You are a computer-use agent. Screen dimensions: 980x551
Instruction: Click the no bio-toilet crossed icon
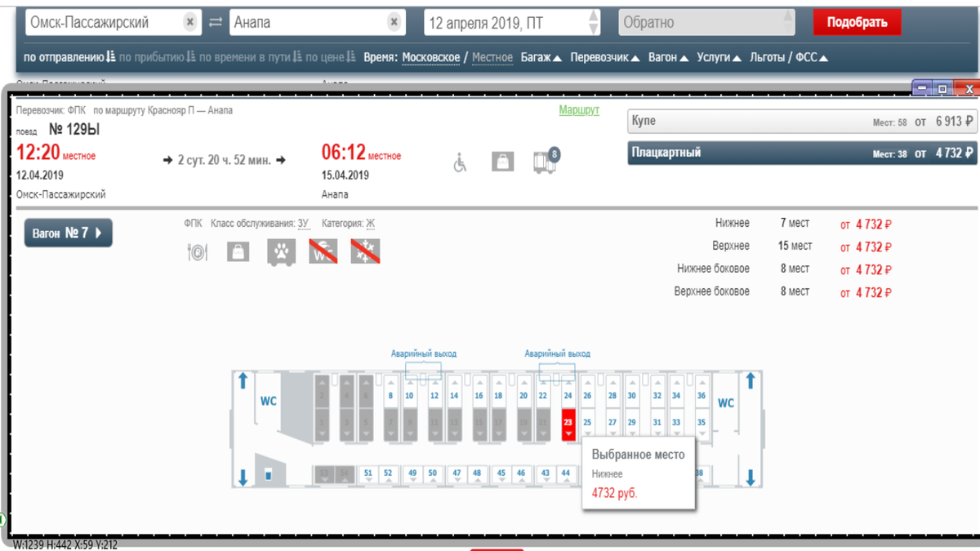point(323,251)
